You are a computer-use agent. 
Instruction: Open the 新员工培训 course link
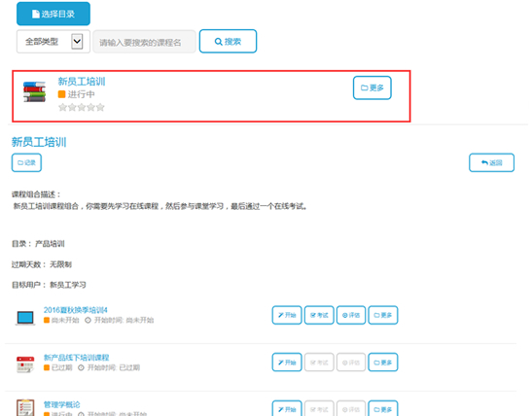[82, 82]
